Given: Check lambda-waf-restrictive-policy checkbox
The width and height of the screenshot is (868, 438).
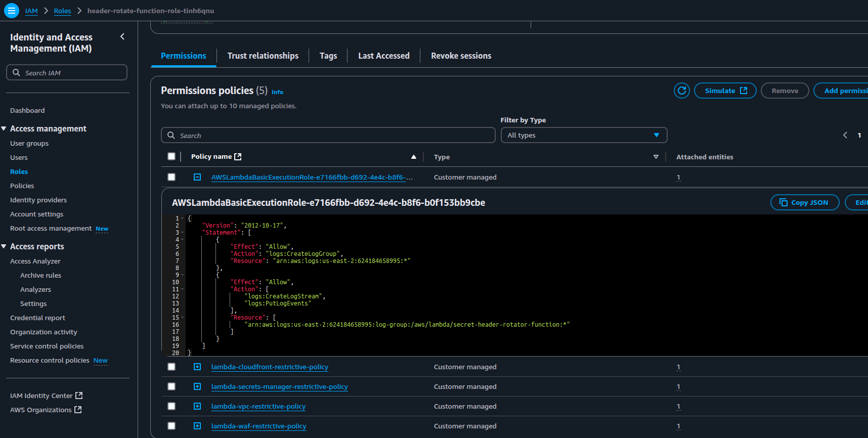Looking at the screenshot, I should point(171,426).
